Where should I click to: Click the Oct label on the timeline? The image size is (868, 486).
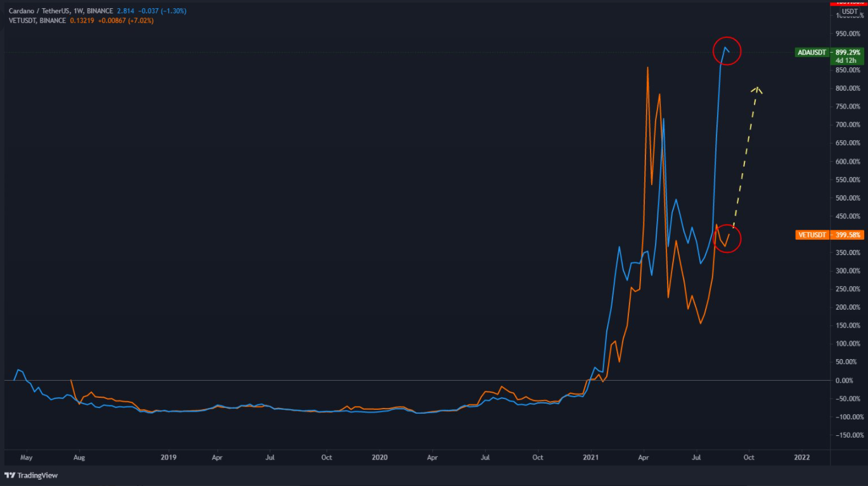coord(749,457)
